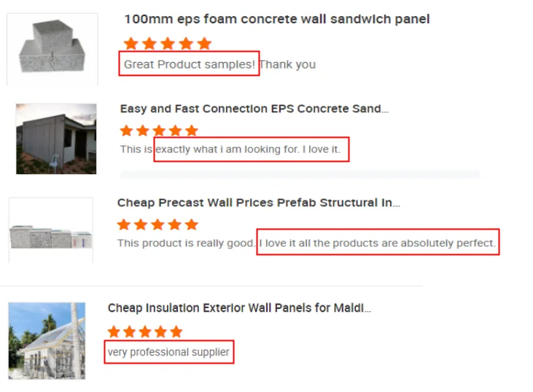Image resolution: width=533 pixels, height=392 pixels.
Task: Click the first star of the Easy and Fast Connection rating
Action: [127, 131]
